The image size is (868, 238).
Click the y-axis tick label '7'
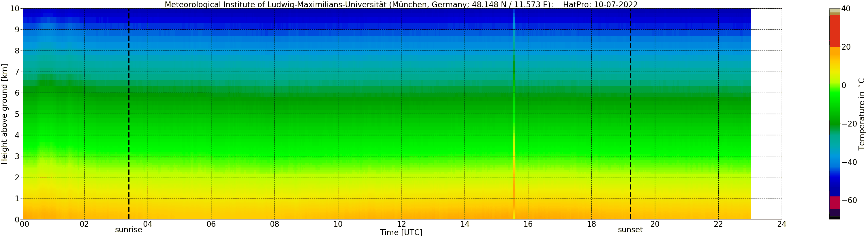coord(17,72)
